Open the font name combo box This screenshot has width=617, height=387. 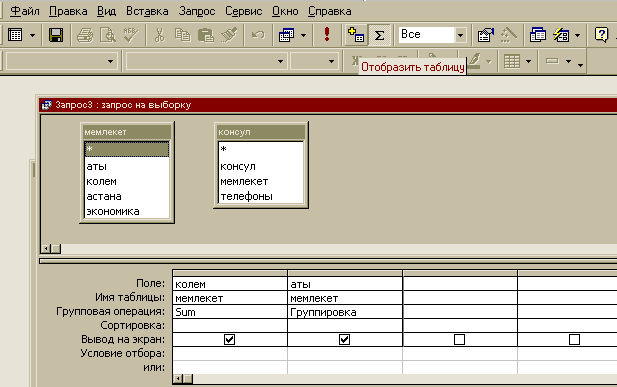coord(206,61)
